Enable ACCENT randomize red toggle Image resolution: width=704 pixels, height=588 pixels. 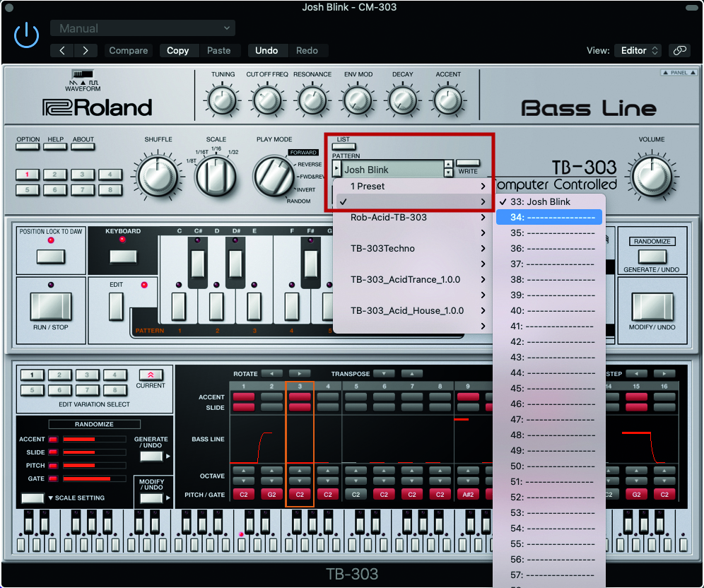[x=53, y=439]
